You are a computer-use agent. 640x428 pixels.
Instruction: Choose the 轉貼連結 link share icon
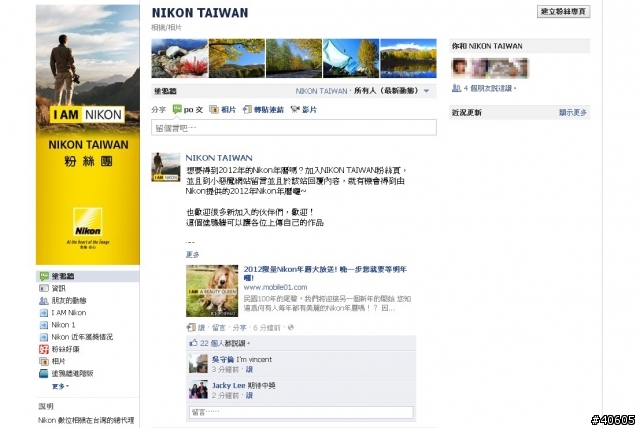click(x=247, y=109)
